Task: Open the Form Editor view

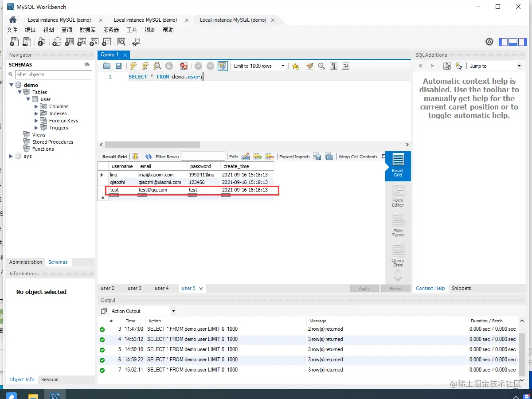Action: click(398, 196)
